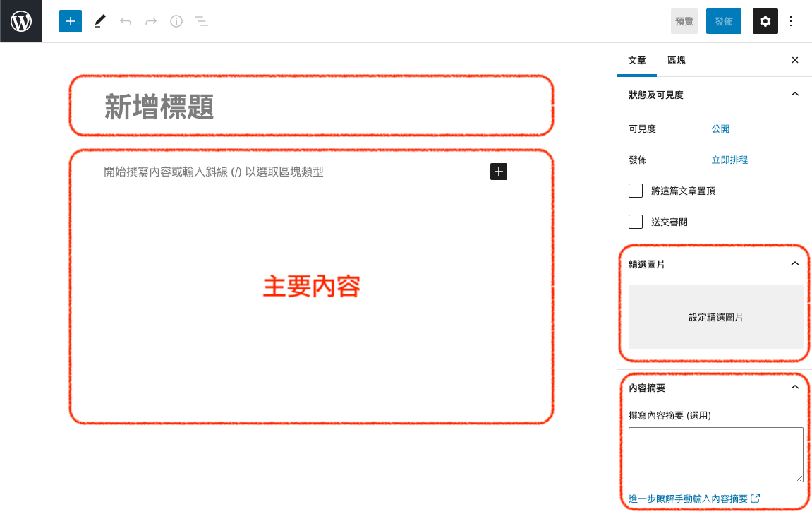Click the Redo arrow icon
The width and height of the screenshot is (812, 514).
pyautogui.click(x=151, y=21)
